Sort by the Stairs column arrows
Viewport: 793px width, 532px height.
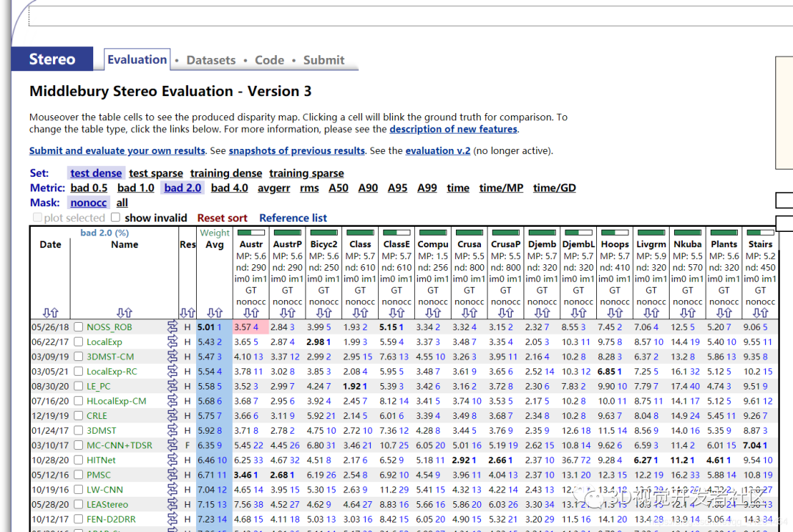pos(760,313)
